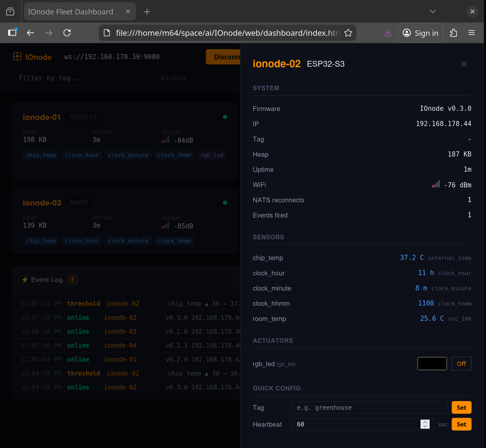Click the Tag input field with greenhouse placeholder
Viewport: 486px width, 448px height.
[x=370, y=407]
